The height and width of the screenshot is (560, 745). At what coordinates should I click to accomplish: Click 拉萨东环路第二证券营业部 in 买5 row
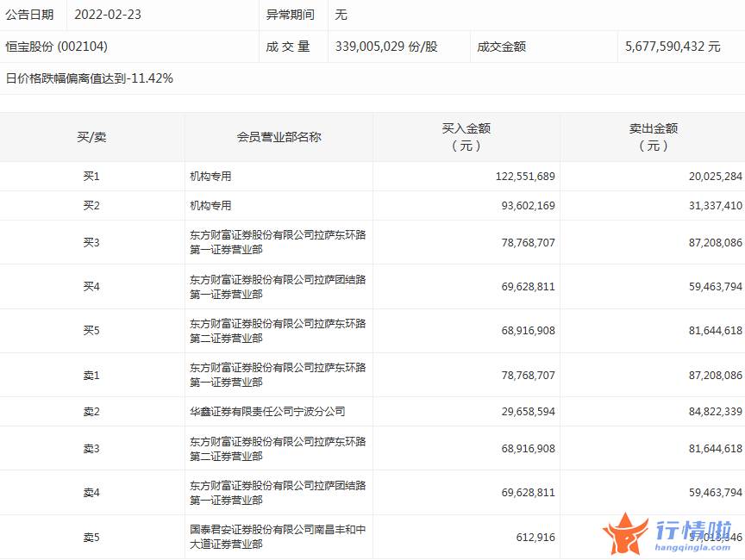click(278, 330)
